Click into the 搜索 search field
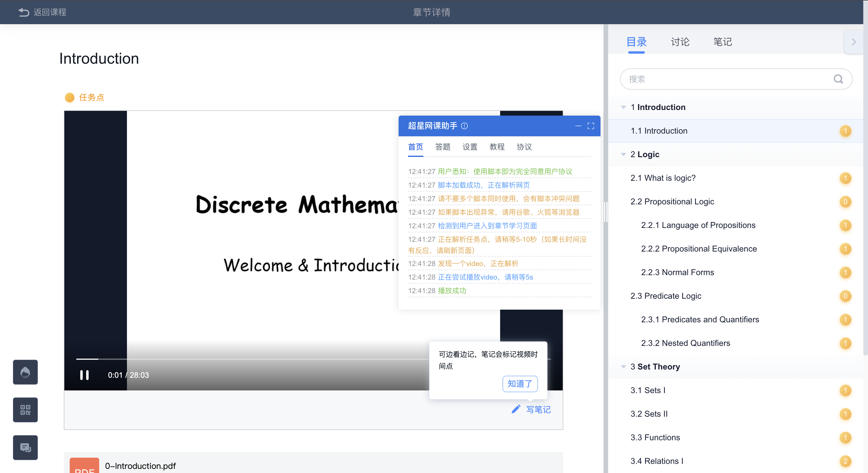Viewport: 868px width, 473px height. [x=725, y=79]
